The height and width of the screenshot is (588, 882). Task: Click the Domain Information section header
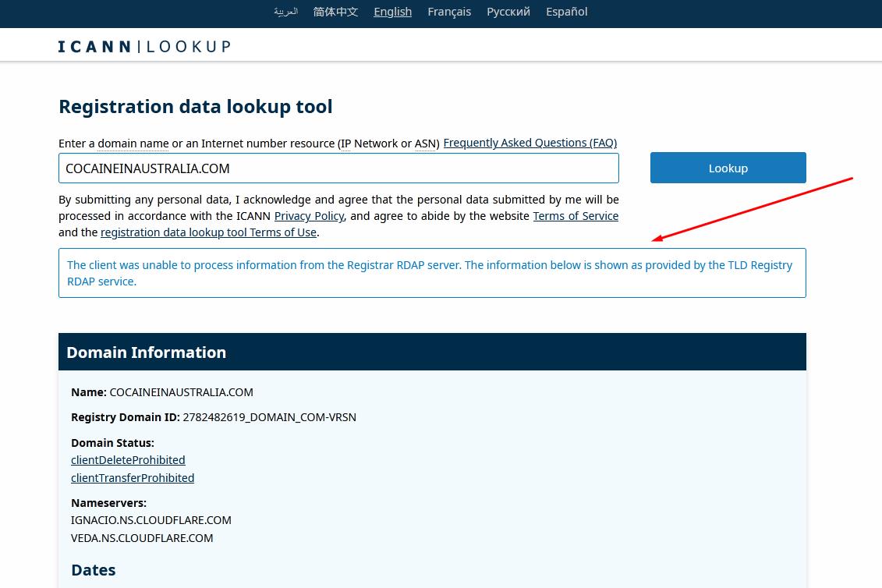(432, 352)
